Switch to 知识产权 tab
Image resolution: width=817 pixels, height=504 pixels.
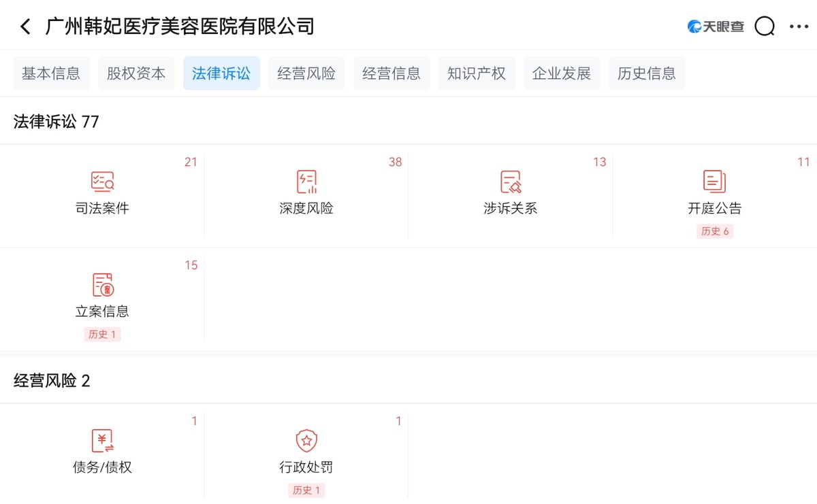(477, 73)
